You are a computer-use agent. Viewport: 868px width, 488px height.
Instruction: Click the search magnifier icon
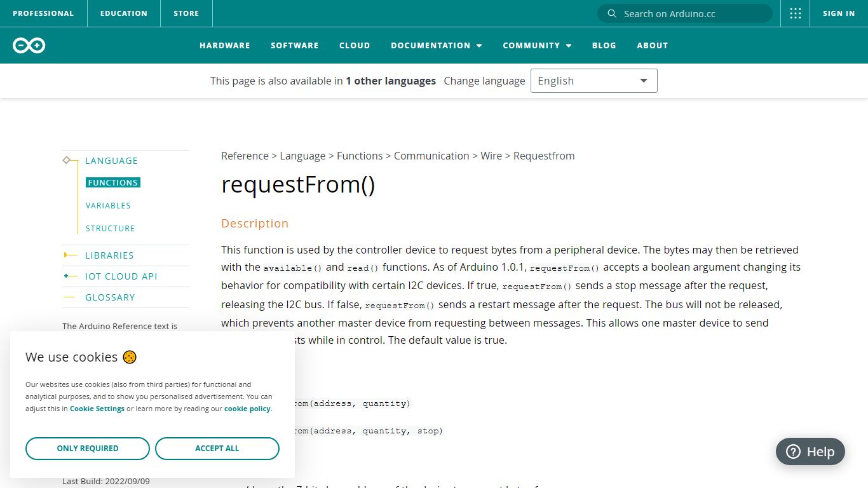tap(612, 13)
